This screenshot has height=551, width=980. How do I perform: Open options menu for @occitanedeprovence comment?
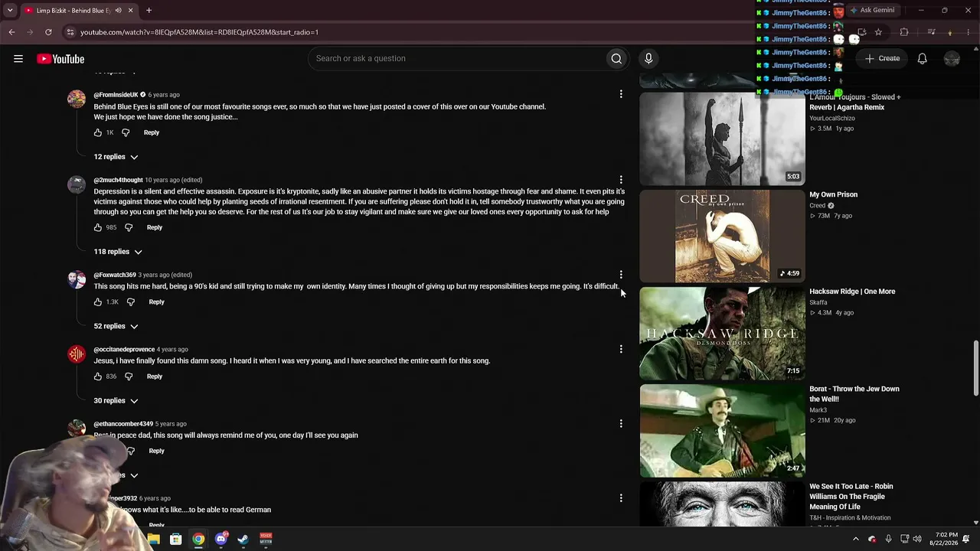point(621,349)
